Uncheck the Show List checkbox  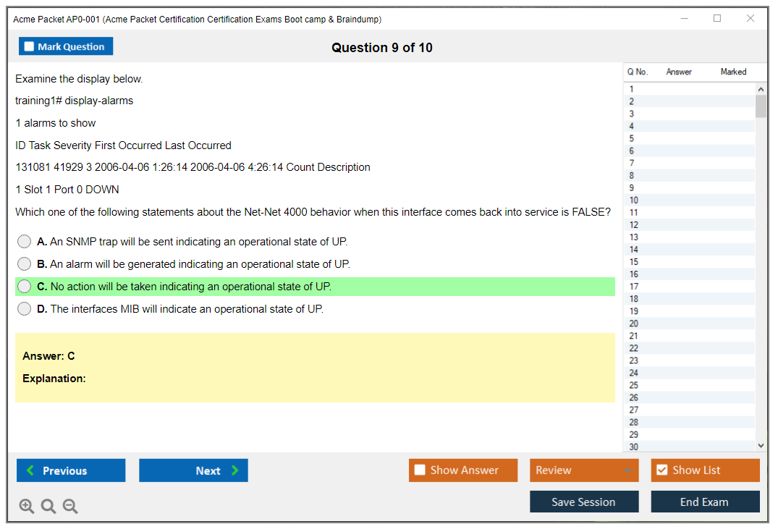[x=661, y=470]
